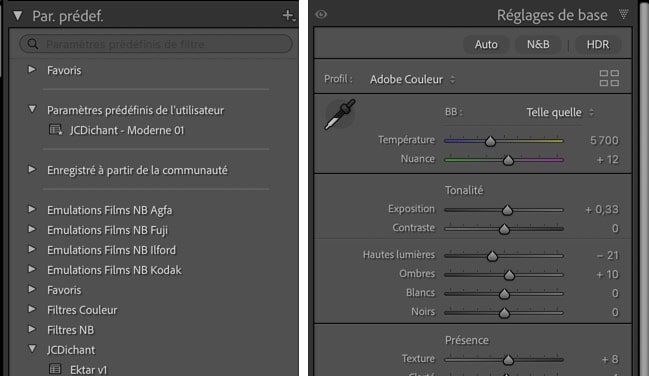Click the Texture value + 8
This screenshot has width=649, height=376.
click(610, 359)
